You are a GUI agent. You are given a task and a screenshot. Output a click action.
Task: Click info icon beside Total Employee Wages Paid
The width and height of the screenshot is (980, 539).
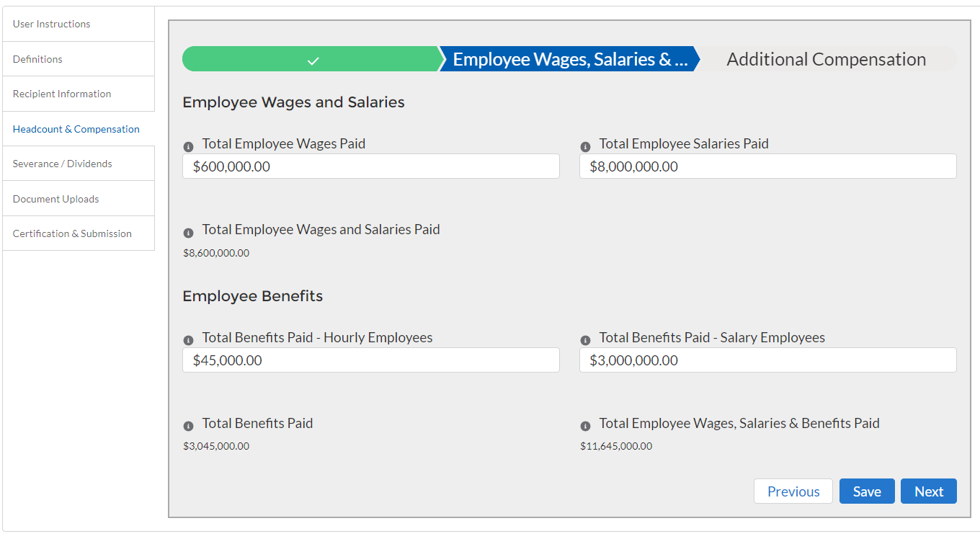point(189,147)
